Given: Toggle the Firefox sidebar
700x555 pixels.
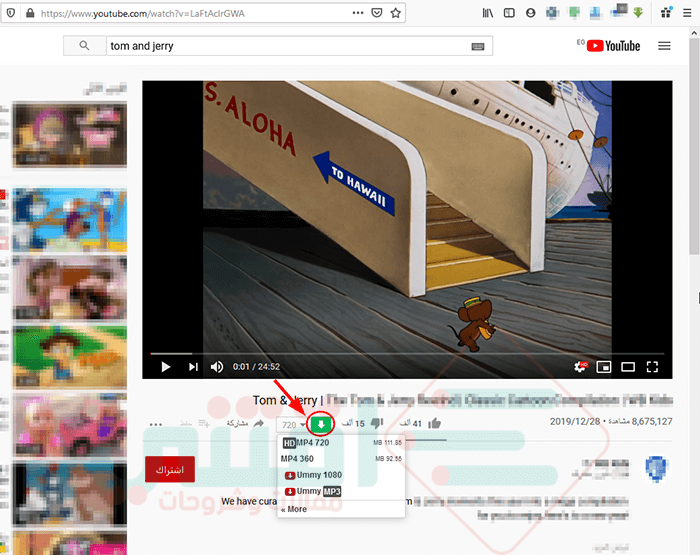Looking at the screenshot, I should [x=509, y=13].
